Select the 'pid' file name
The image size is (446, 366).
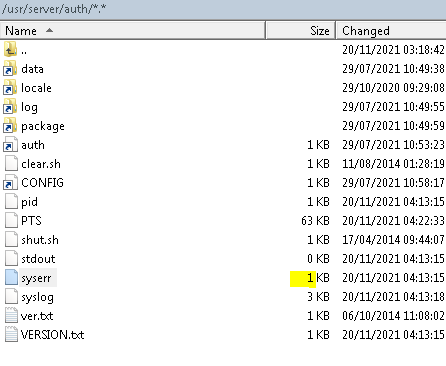pos(29,202)
